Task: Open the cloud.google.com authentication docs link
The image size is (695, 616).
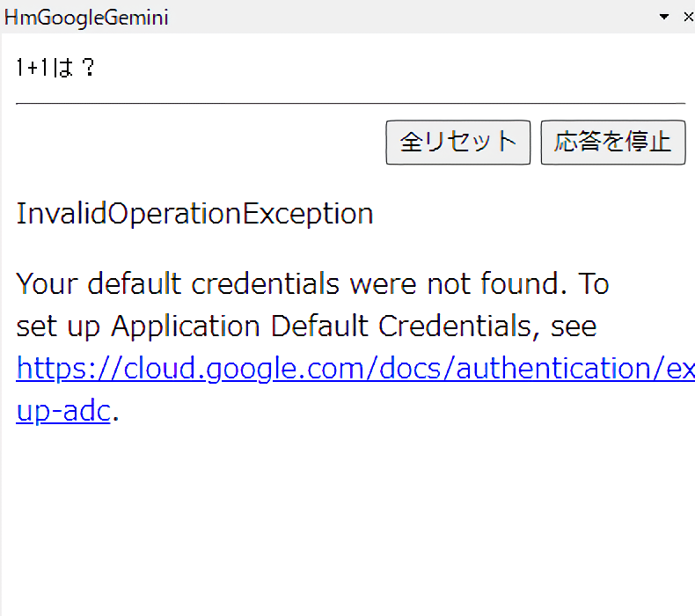Action: coord(352,369)
